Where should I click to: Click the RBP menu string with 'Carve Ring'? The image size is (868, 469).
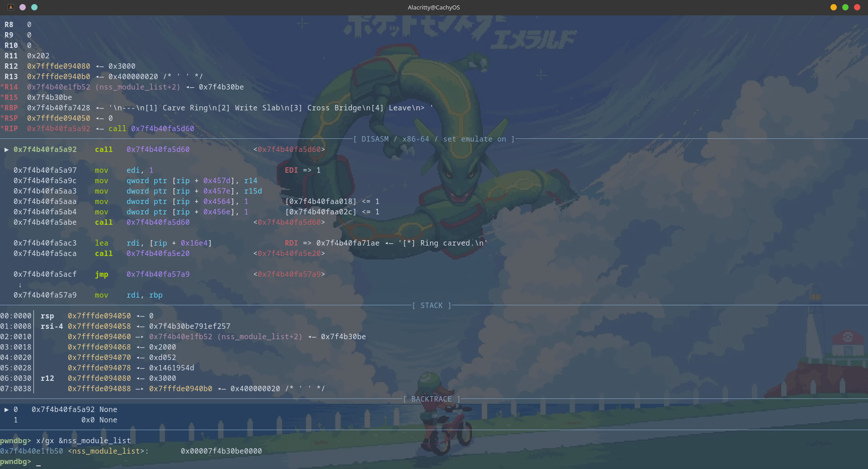point(271,108)
